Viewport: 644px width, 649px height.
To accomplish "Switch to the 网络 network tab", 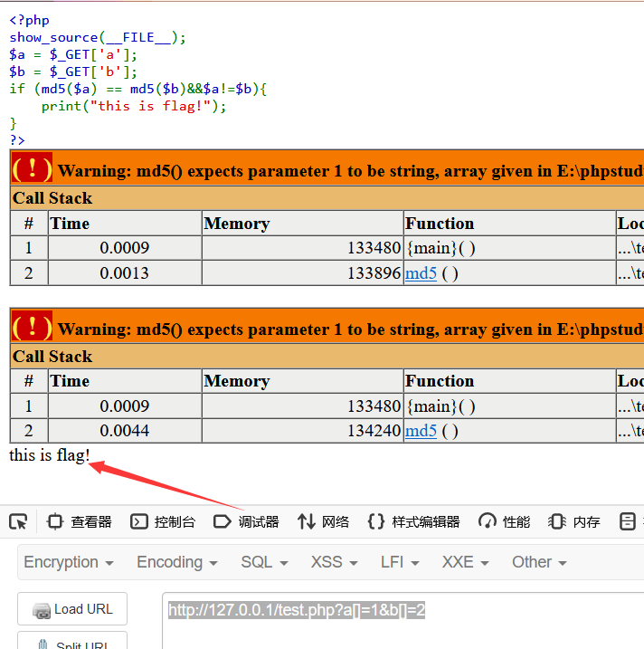I will pos(324,521).
